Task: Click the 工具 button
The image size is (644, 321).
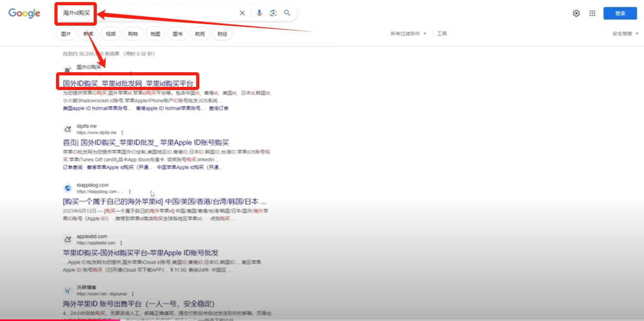Action: tap(442, 34)
